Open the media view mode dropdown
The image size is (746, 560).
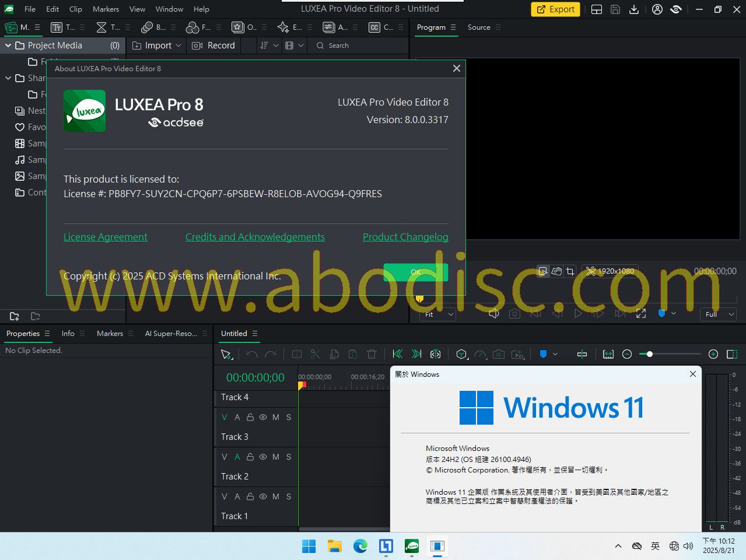(x=294, y=45)
